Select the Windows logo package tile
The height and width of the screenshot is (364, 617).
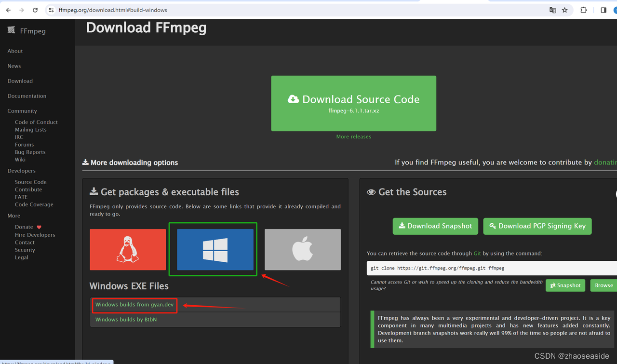pos(215,249)
